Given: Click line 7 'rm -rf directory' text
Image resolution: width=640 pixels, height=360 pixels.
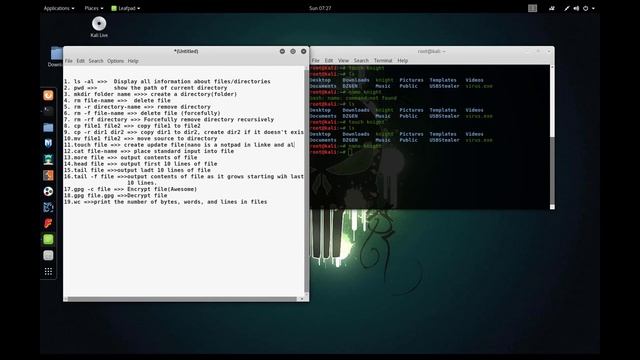Looking at the screenshot, I should (x=169, y=120).
